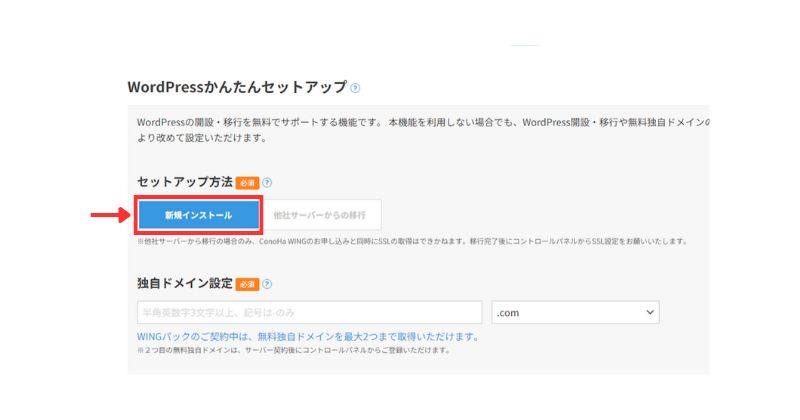The width and height of the screenshot is (800, 420).
Task: Open the .com domain extension dropdown
Action: tap(575, 313)
